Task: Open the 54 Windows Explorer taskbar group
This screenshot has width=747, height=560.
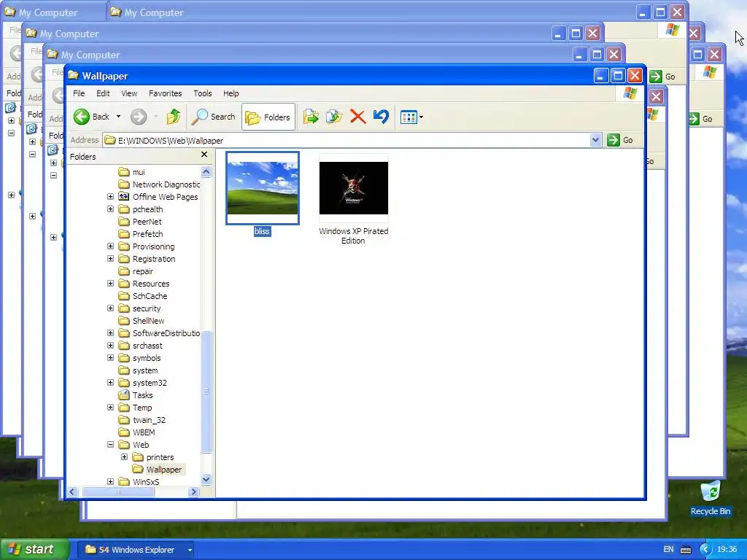Action: tap(136, 550)
